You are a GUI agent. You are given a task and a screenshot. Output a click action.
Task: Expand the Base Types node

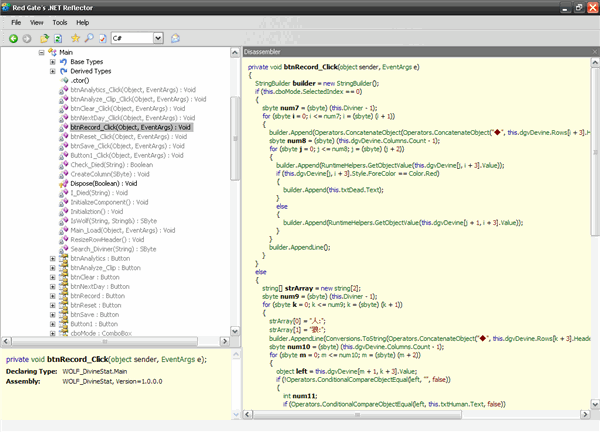tap(53, 62)
